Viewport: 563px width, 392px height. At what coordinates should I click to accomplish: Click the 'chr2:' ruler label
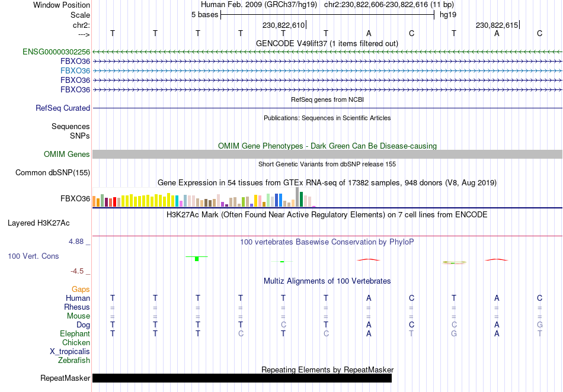coord(81,25)
